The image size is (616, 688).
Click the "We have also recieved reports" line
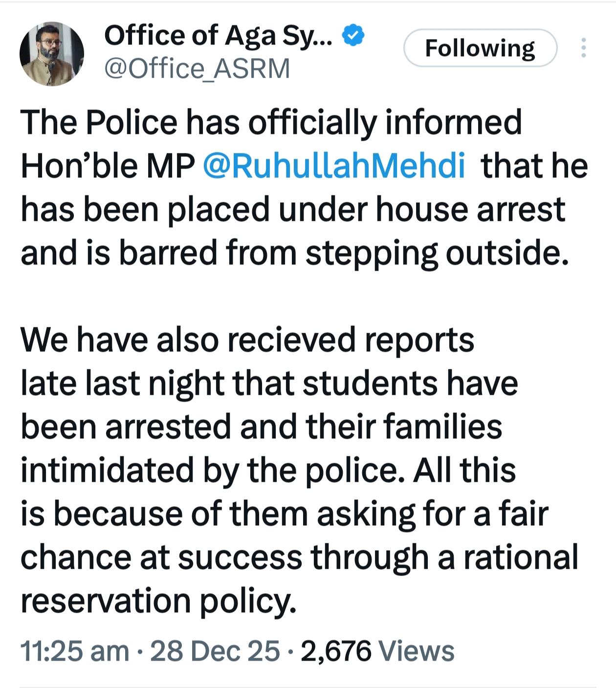pyautogui.click(x=247, y=340)
